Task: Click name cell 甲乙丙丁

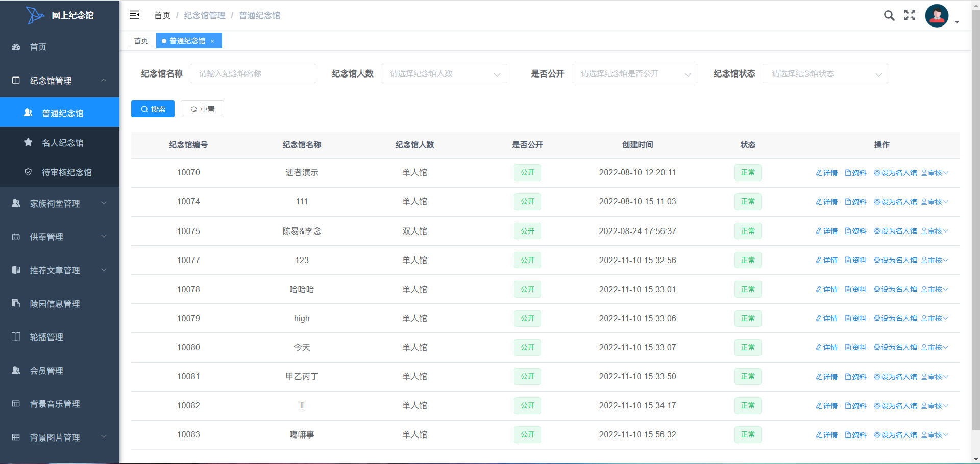Action: [302, 376]
